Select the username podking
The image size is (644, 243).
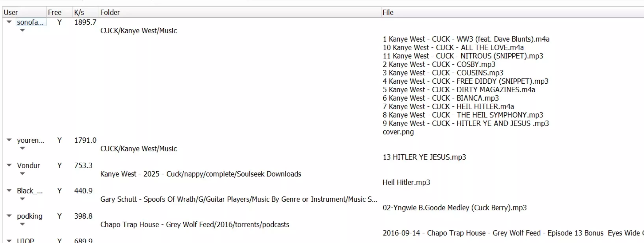coord(30,216)
